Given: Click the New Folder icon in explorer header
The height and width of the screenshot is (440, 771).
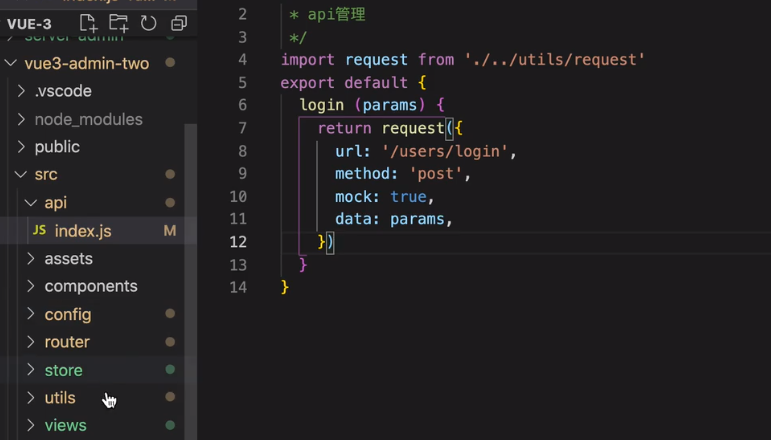Looking at the screenshot, I should point(119,23).
